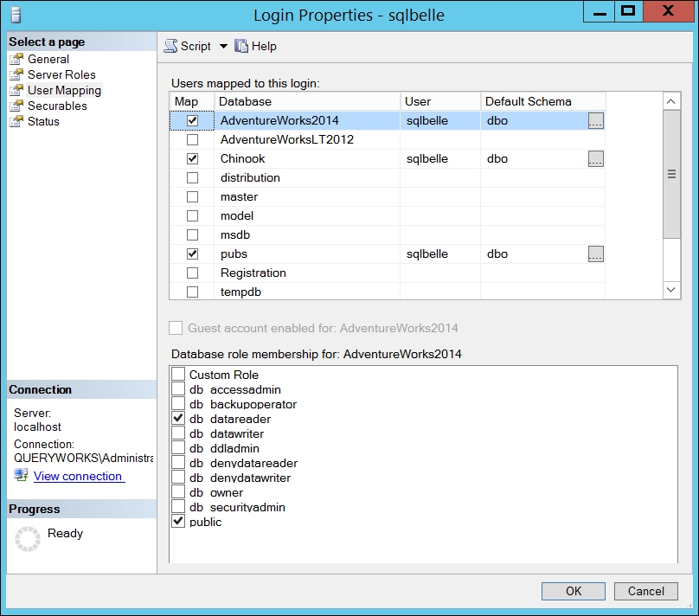The width and height of the screenshot is (699, 616).
Task: Click the Help toolbar button
Action: click(255, 46)
